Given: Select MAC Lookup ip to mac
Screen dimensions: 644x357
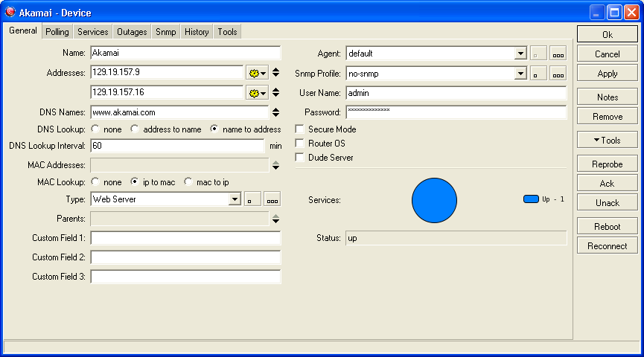Looking at the screenshot, I should (135, 181).
